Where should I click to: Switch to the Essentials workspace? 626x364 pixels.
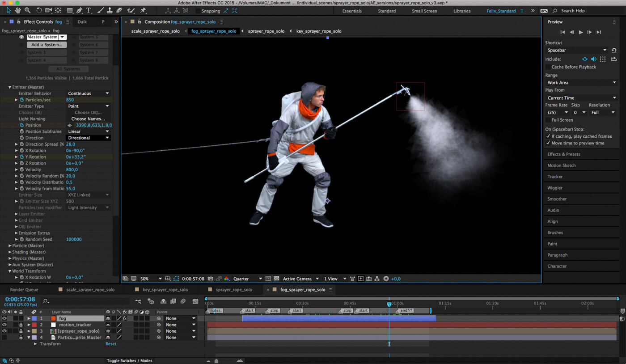(352, 11)
